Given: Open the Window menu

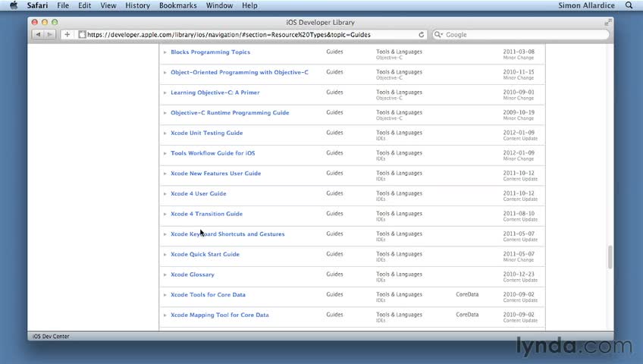Looking at the screenshot, I should pos(219,5).
